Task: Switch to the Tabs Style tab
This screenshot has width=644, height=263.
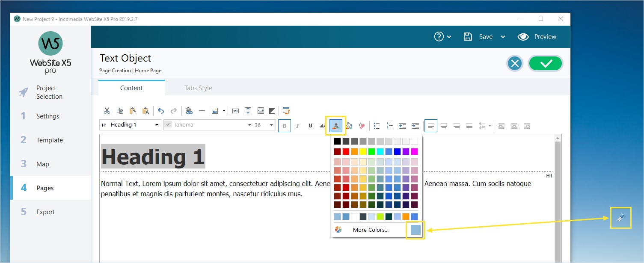Action: pyautogui.click(x=198, y=88)
